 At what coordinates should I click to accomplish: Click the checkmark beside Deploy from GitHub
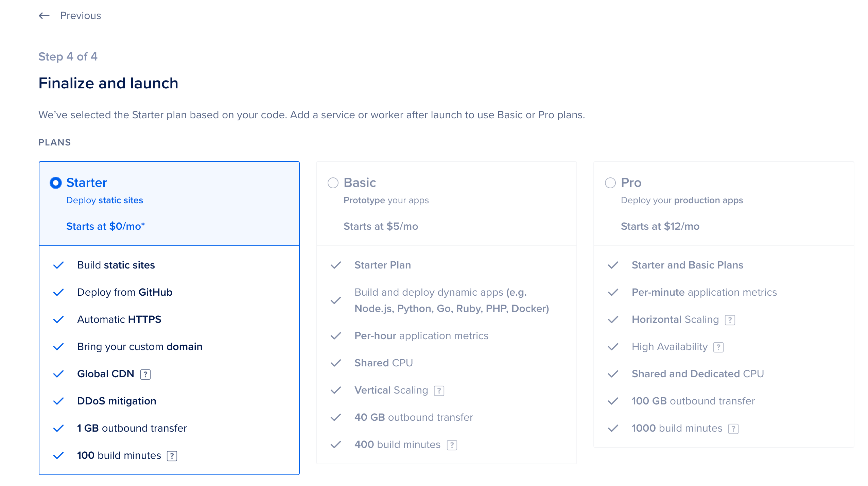click(x=58, y=292)
